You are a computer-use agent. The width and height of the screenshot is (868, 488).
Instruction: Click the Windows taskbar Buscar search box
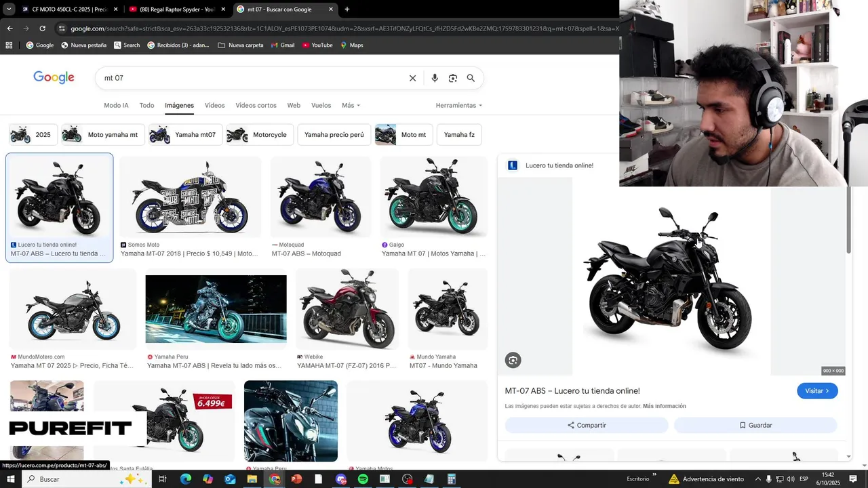[x=86, y=479]
